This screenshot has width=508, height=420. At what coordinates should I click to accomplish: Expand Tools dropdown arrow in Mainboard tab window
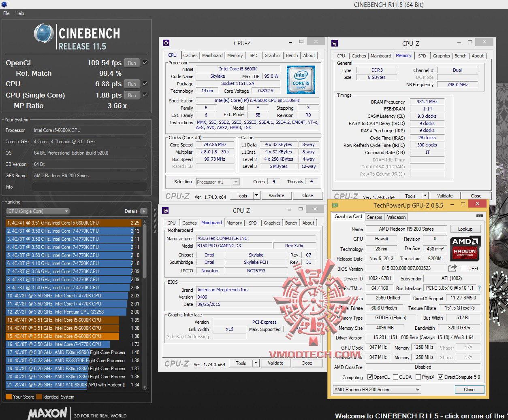click(x=256, y=363)
